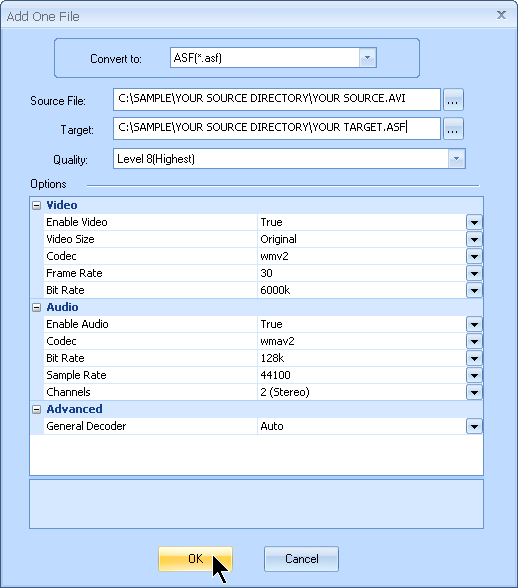Browse for the source file

(x=453, y=100)
